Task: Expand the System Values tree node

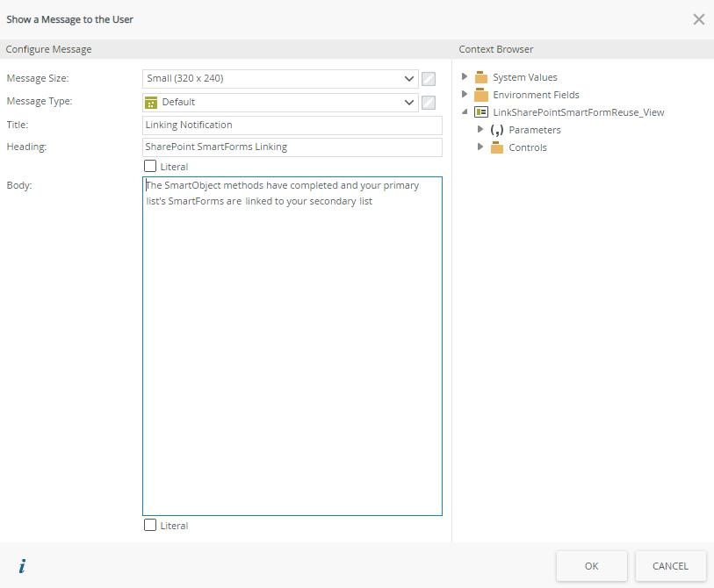Action: [465, 77]
